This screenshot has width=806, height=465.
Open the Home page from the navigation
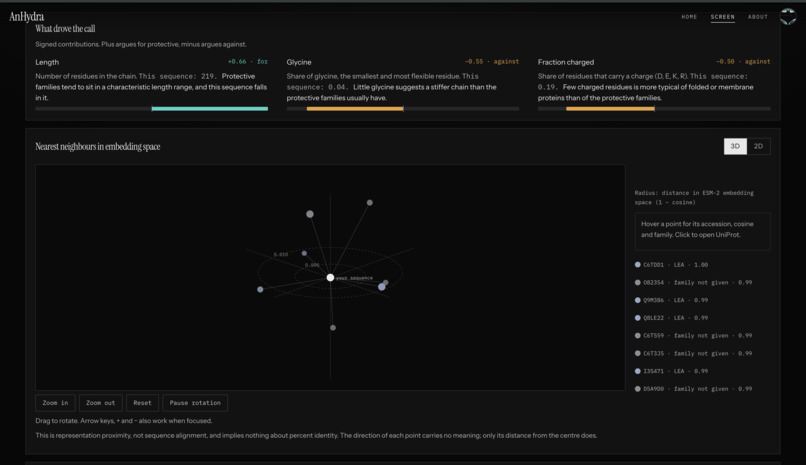pos(689,17)
